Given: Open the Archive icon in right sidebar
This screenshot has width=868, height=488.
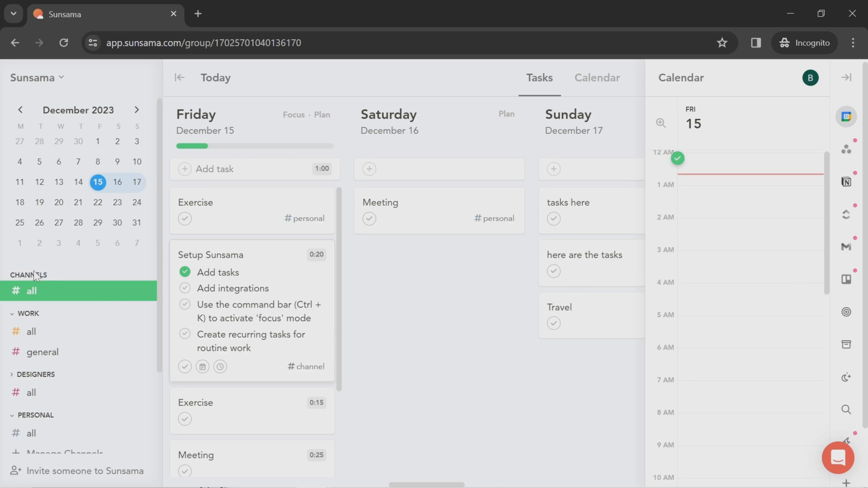Looking at the screenshot, I should coord(846,344).
